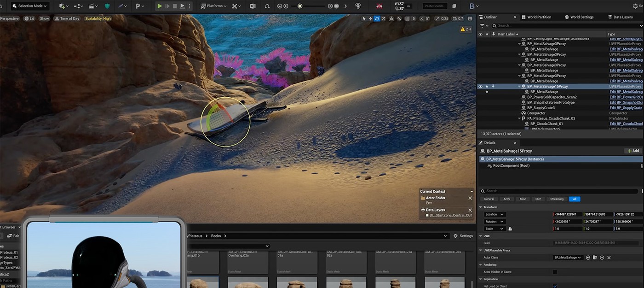Select the scale gizmo tool in viewport

click(384, 18)
